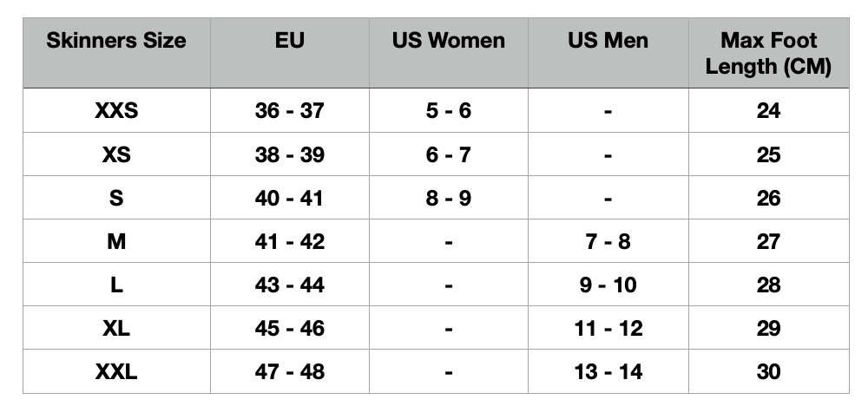Select the EU 47 - 48 cell

pos(290,371)
